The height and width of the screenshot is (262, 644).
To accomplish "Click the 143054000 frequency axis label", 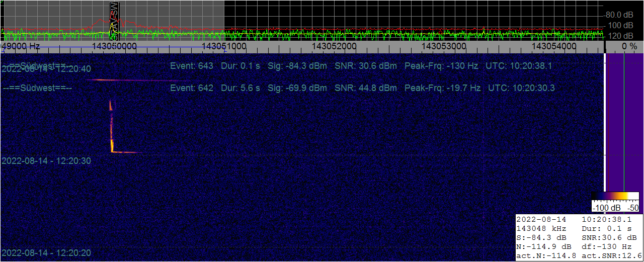I will (x=554, y=46).
